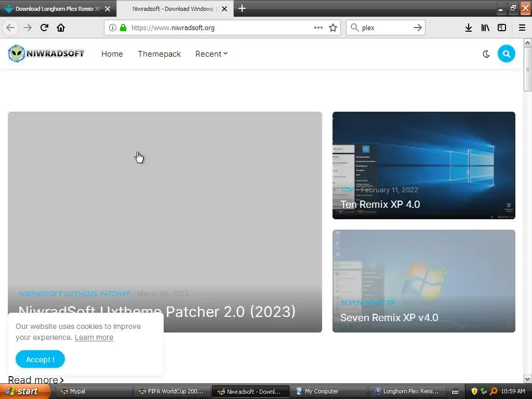Open the browser home page
The image size is (532, 399).
[x=61, y=28]
